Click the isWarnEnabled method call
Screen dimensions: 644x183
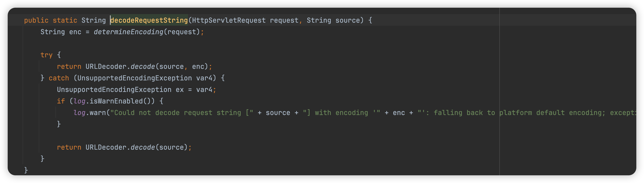[x=116, y=101]
